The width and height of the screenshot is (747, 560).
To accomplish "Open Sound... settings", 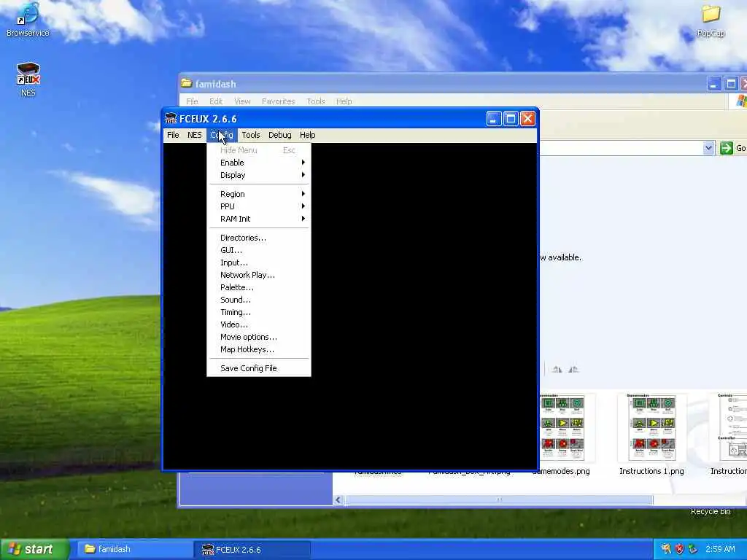I will [259, 300].
